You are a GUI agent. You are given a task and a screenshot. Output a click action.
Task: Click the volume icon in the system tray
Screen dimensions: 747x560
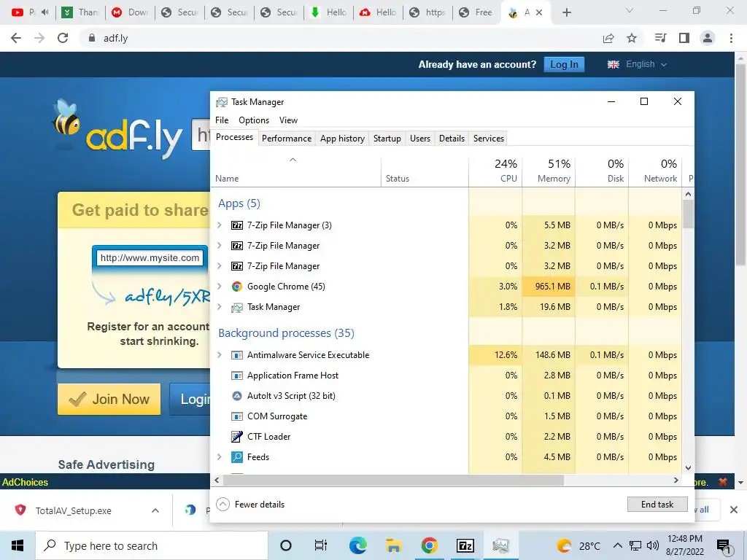pos(653,545)
